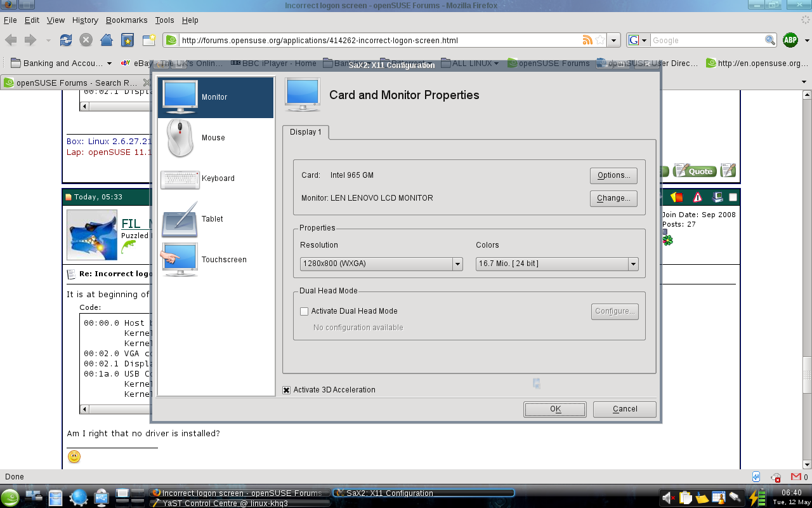Image resolution: width=812 pixels, height=508 pixels.
Task: Open the bookmarks star-book toolbar icon
Action: (x=128, y=40)
